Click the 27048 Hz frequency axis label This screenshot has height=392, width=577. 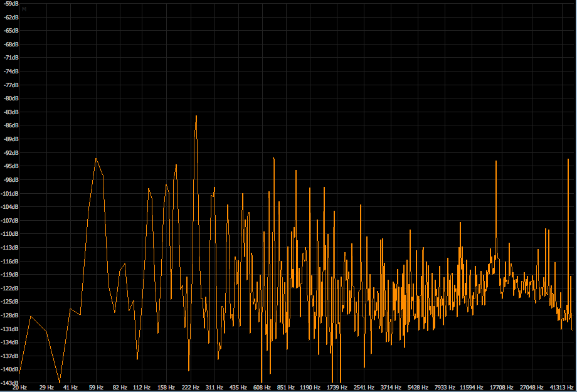point(531,388)
